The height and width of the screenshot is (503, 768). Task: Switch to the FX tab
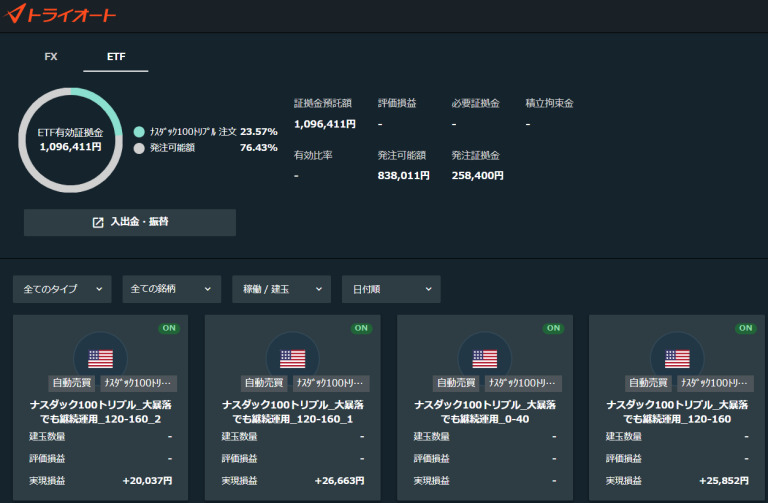pyautogui.click(x=51, y=57)
